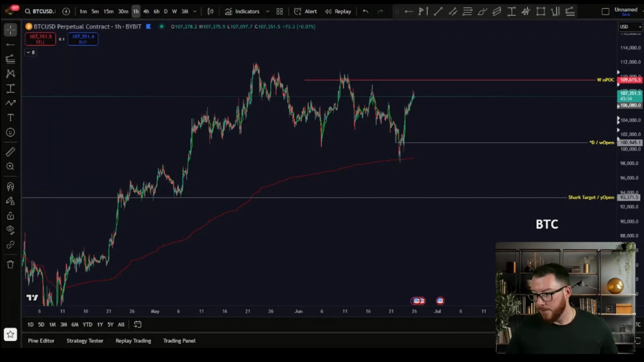This screenshot has height=362, width=644.
Task: Click the Save layout link
Action: pos(626,14)
